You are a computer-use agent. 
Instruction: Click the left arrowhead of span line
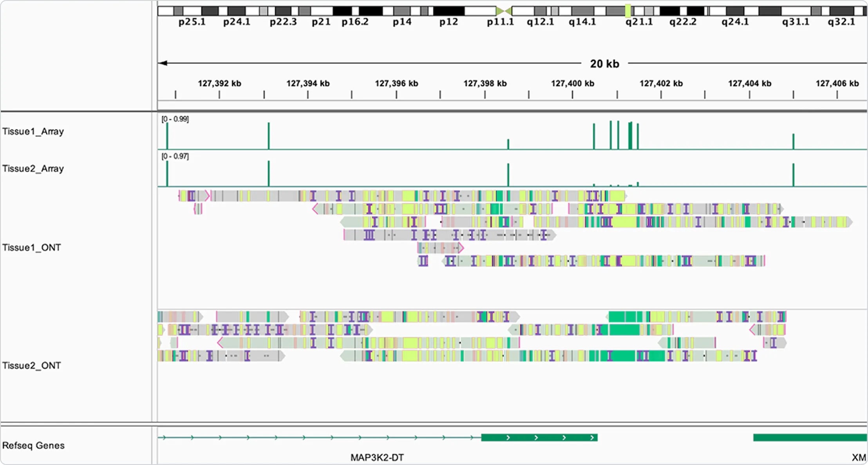tap(163, 63)
